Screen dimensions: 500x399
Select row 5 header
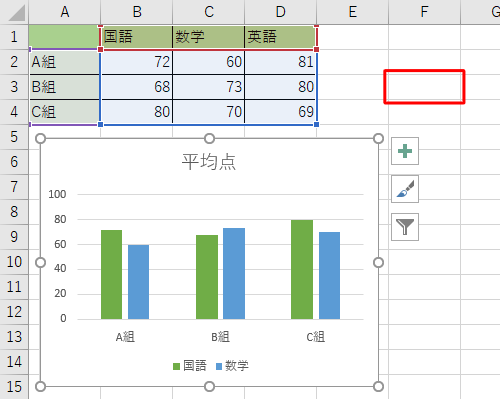14,137
